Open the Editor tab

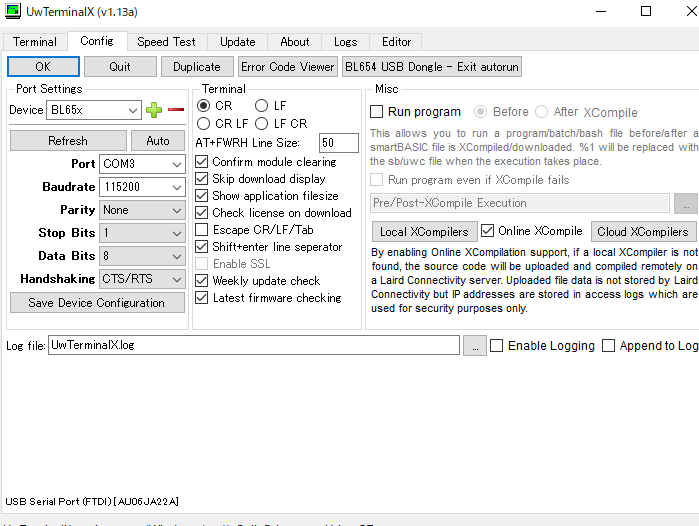pyautogui.click(x=396, y=42)
